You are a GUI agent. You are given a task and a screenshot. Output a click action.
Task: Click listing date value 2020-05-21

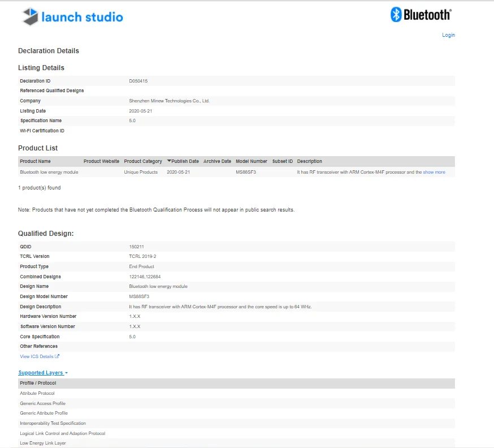141,111
